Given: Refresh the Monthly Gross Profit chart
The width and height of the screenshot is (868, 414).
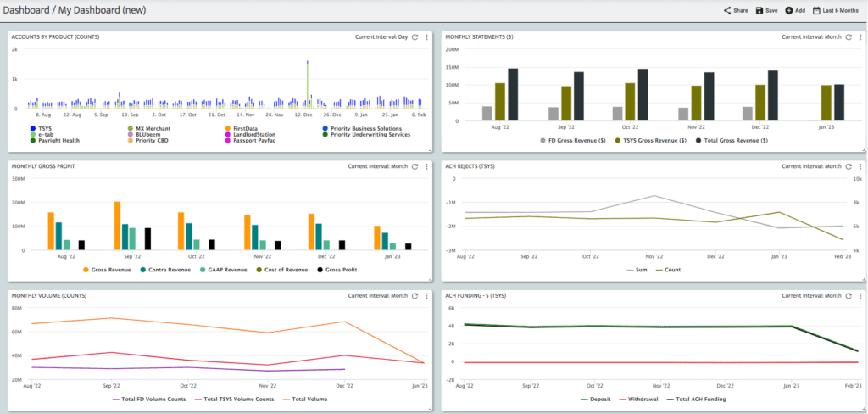Looking at the screenshot, I should (x=415, y=166).
